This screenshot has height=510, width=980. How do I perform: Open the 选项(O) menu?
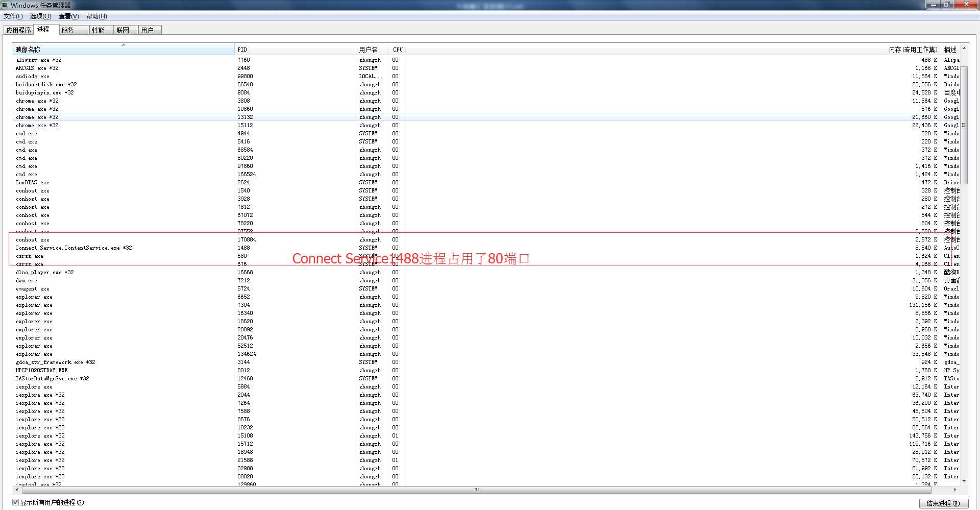pyautogui.click(x=40, y=16)
